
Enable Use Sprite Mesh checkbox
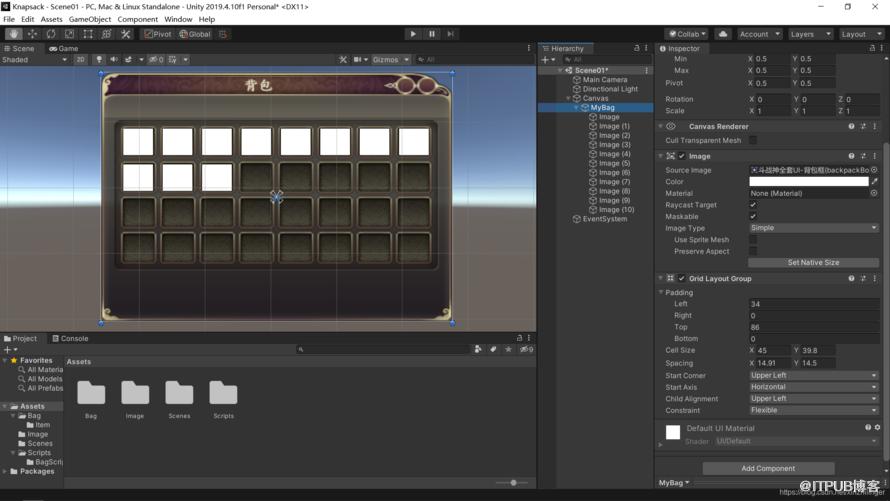coord(753,239)
